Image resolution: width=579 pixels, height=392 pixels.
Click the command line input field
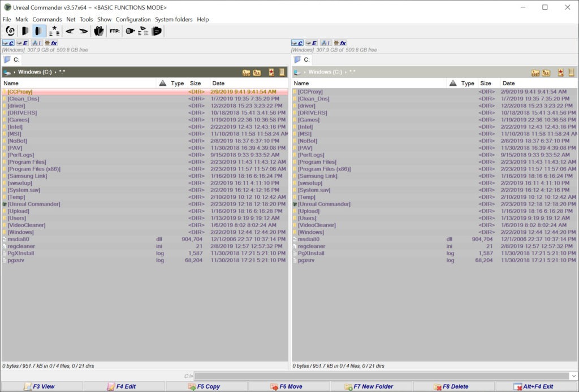click(382, 376)
